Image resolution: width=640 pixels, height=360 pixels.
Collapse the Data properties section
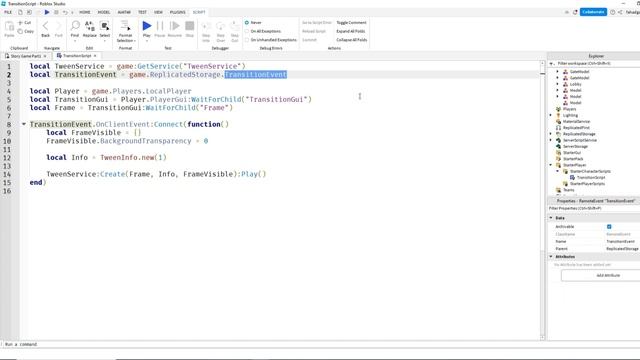tap(551, 218)
